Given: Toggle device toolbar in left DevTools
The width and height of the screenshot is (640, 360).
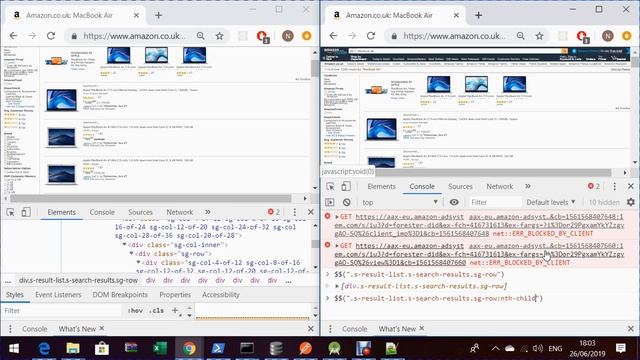Looking at the screenshot, I should coord(26,212).
